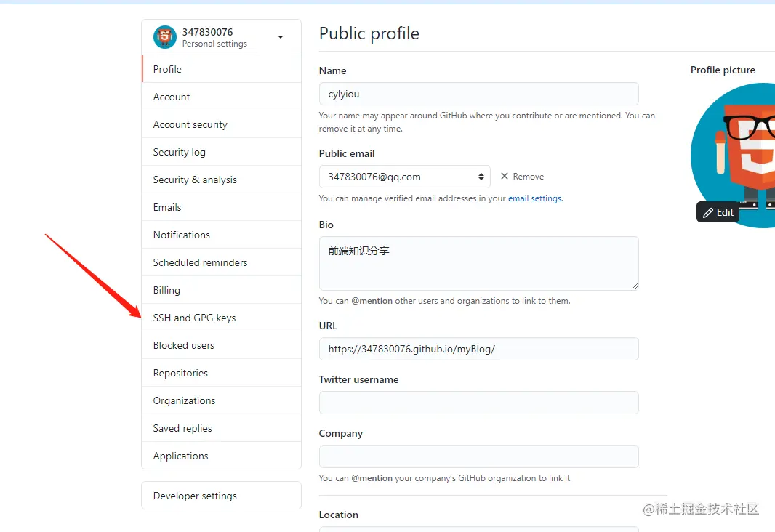
Task: Open SSH and GPG keys settings
Action: [x=222, y=318]
